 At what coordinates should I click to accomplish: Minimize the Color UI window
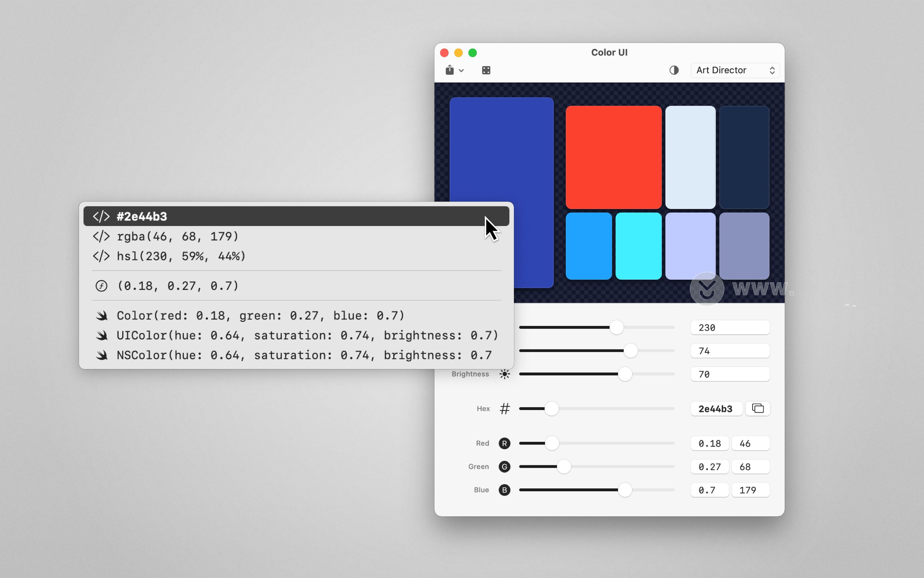click(458, 53)
